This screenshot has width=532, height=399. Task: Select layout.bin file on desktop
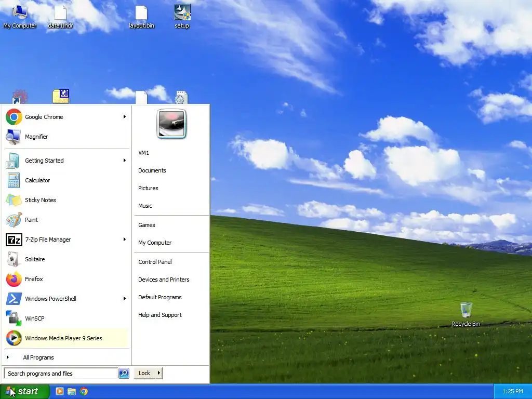point(141,17)
